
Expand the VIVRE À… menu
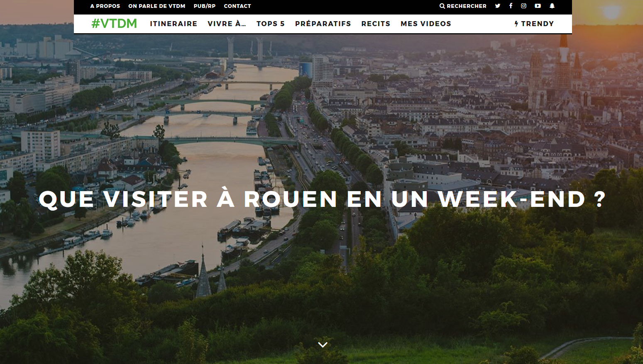(227, 24)
